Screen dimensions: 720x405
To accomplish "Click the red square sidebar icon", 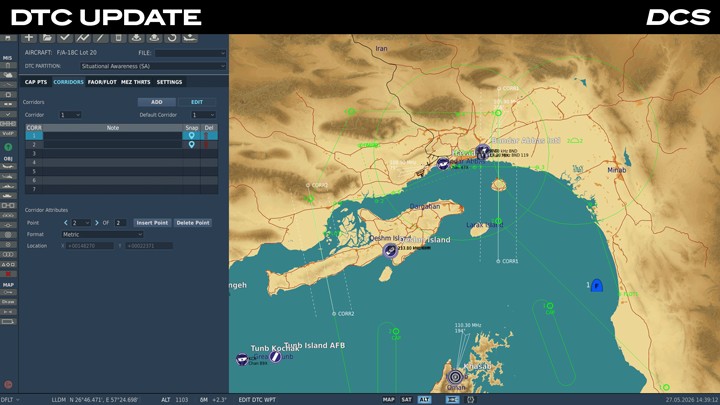I will click(x=8, y=274).
